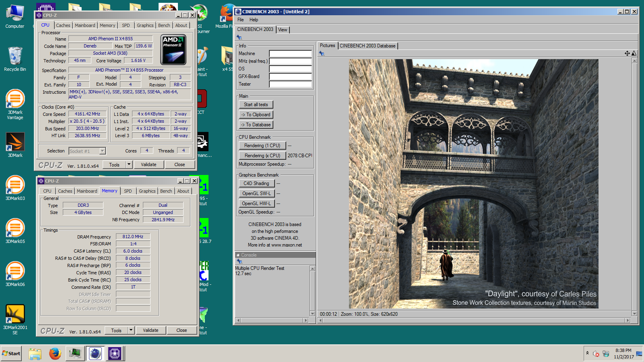Viewport: 644px width, 362px height.
Task: Click the move-view cross icon in Pictures panel
Action: (627, 53)
